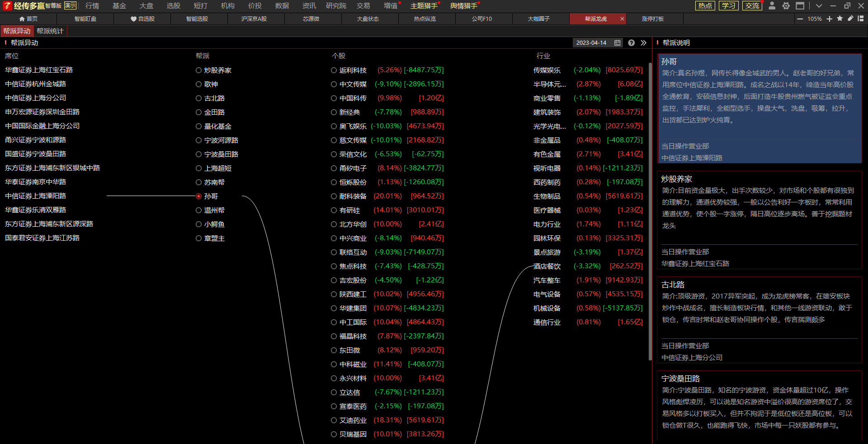
Task: Click industry 传媒娱乐 row
Action: click(588, 70)
